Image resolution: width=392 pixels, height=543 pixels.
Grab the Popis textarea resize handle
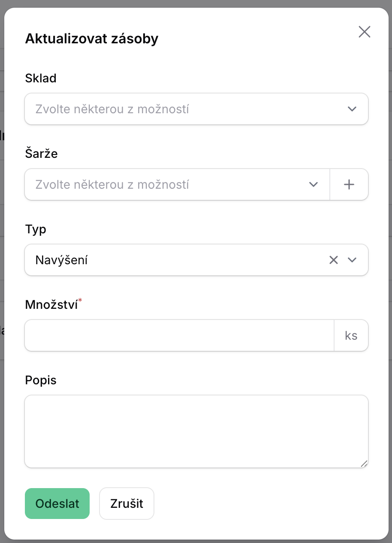click(x=364, y=463)
